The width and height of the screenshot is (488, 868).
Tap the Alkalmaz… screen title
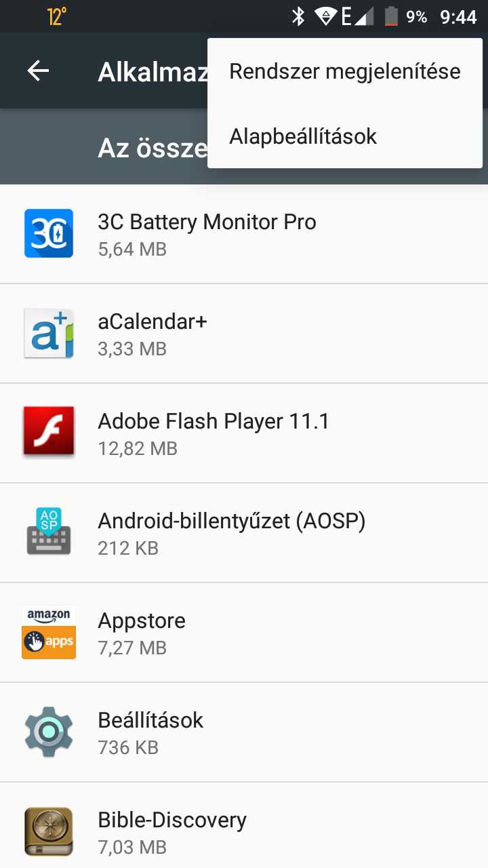tap(152, 72)
